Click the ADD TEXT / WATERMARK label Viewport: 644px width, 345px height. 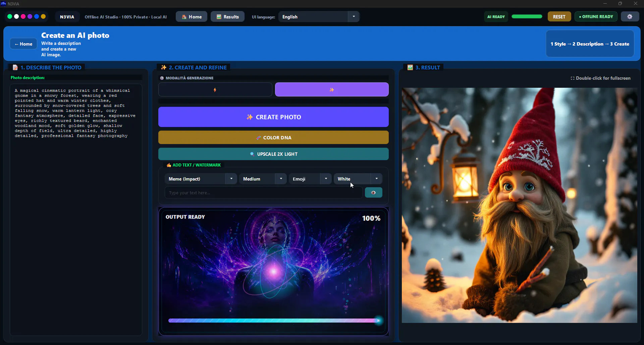coord(194,165)
